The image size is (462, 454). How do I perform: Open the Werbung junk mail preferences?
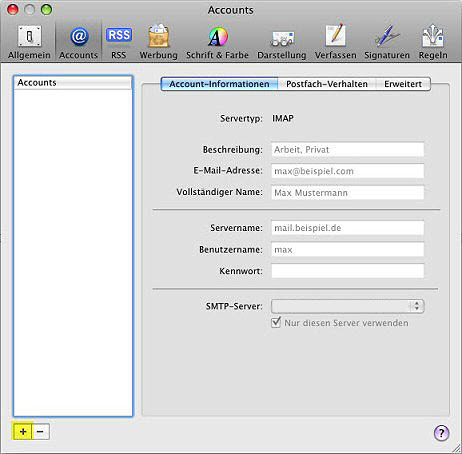pyautogui.click(x=158, y=41)
